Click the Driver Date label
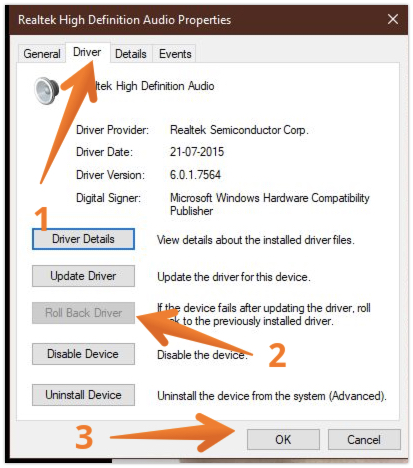 pyautogui.click(x=104, y=152)
